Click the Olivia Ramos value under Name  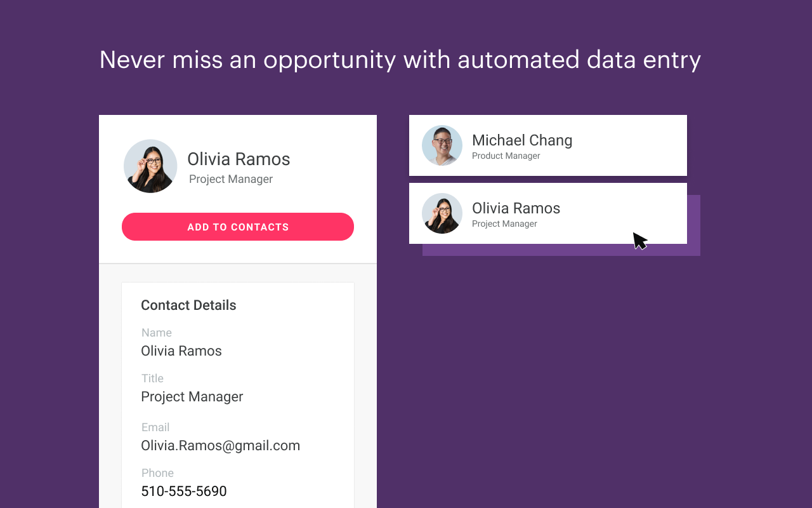(x=181, y=351)
